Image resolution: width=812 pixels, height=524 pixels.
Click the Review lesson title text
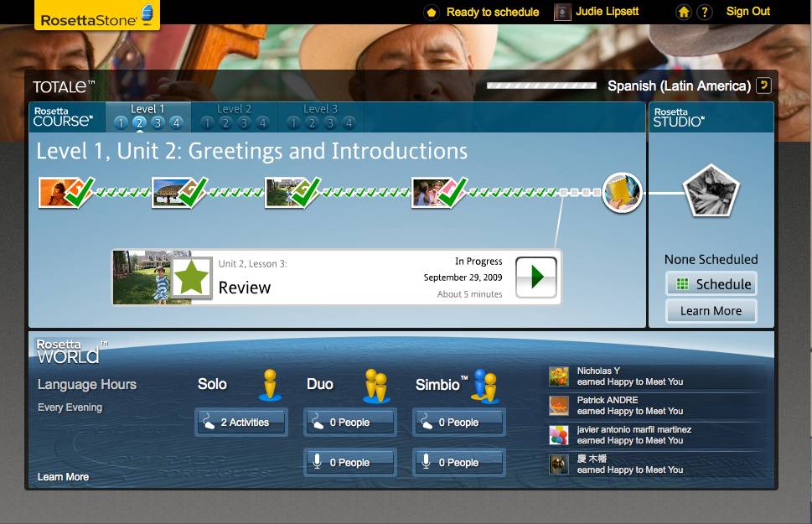(x=245, y=287)
